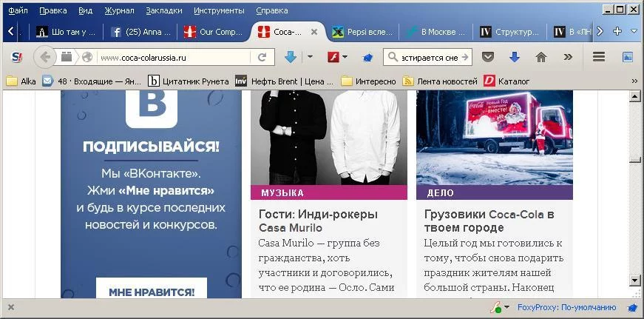644x319 pixels.
Task: Open the Журнал menu
Action: [119, 10]
